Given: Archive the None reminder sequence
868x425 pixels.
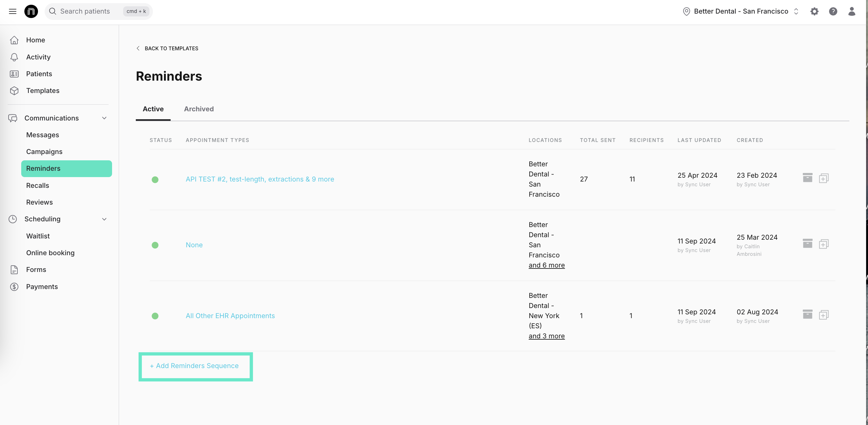Looking at the screenshot, I should pyautogui.click(x=807, y=243).
